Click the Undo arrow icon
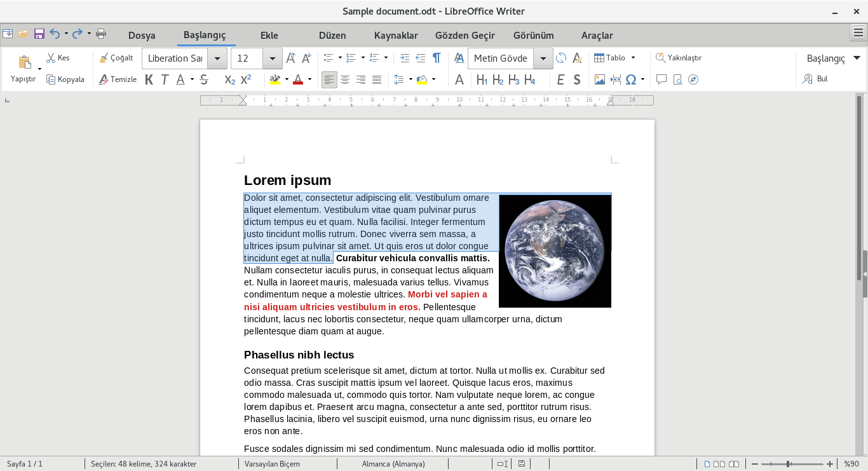 (55, 34)
